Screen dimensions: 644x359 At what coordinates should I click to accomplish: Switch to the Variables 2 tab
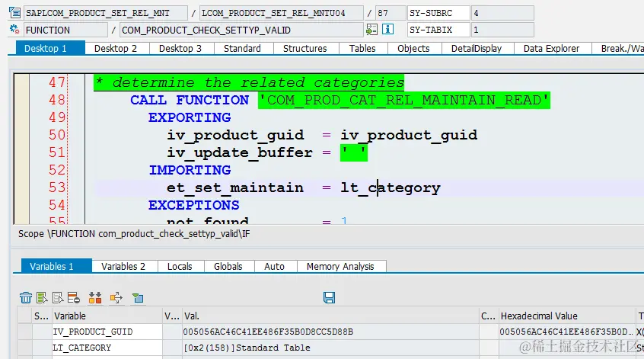124,266
